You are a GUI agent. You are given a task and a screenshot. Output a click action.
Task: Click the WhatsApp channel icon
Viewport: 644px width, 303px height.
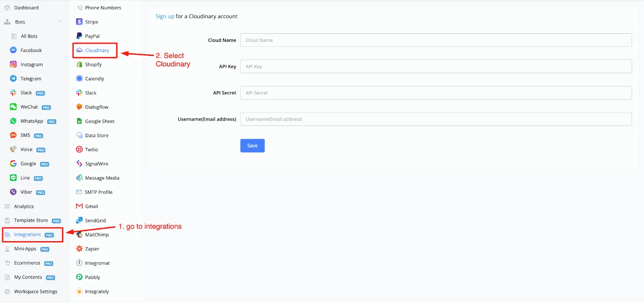click(13, 121)
